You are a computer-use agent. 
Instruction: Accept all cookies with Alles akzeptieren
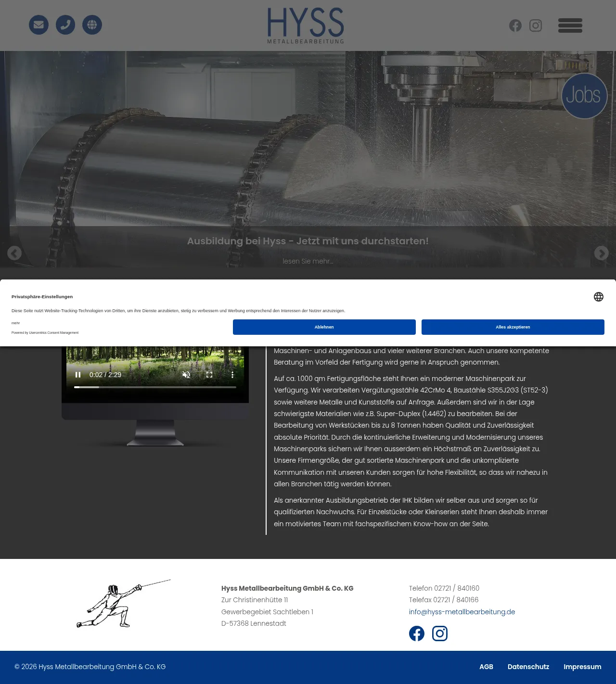point(513,327)
